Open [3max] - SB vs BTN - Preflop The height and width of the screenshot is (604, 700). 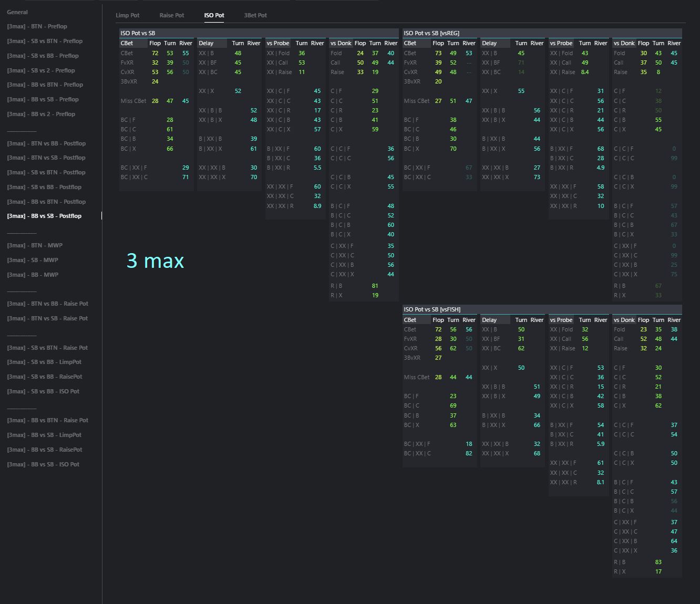point(45,41)
